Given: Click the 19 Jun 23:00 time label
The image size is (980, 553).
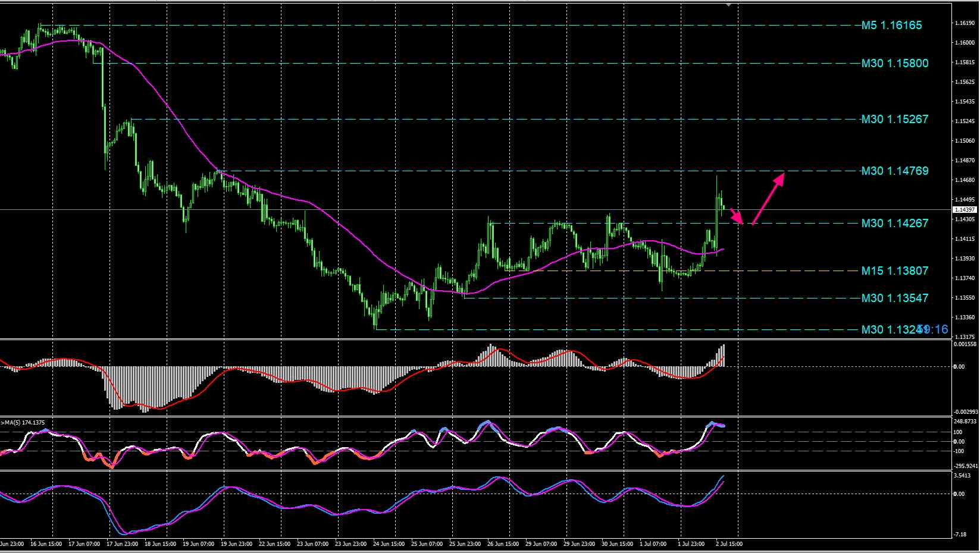Looking at the screenshot, I should [x=236, y=544].
